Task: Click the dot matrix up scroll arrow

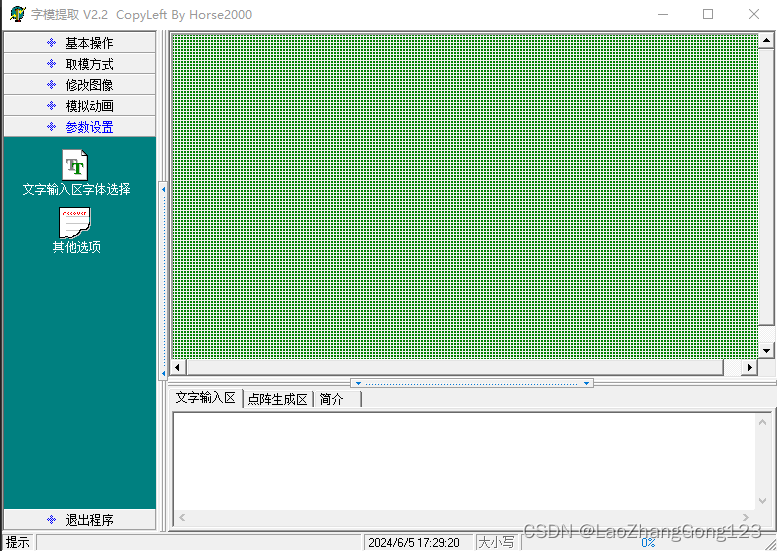Action: [766, 41]
